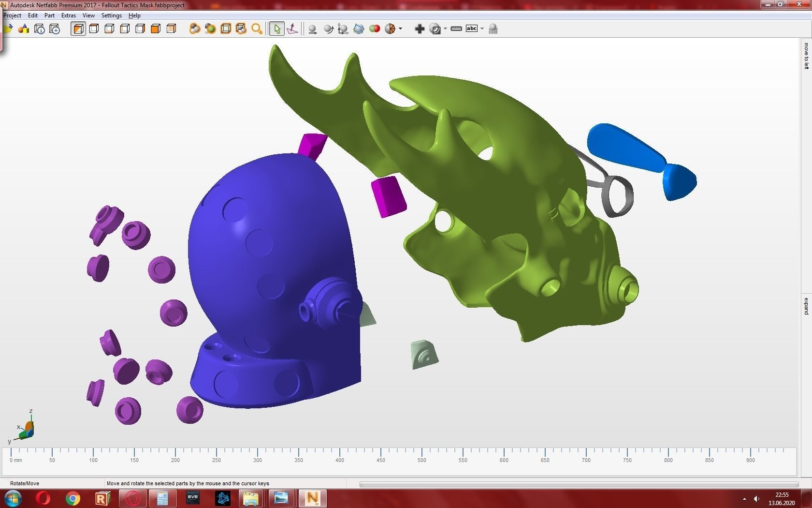
Task: Click the shell/hollow part icon
Action: tap(435, 29)
